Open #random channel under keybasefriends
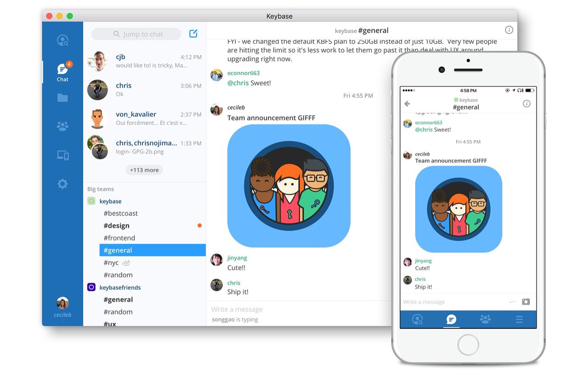The image size is (588, 372). 118,312
